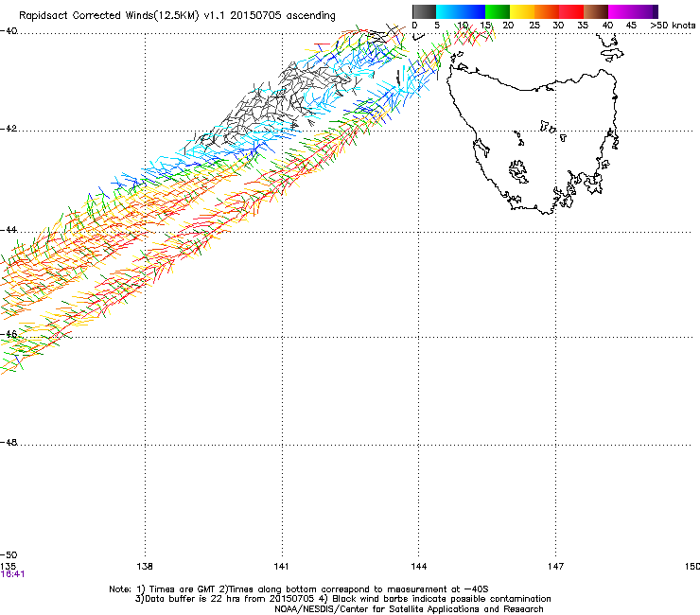The image size is (700, 615).
Task: Click the legend label '45'
Action: tap(631, 26)
